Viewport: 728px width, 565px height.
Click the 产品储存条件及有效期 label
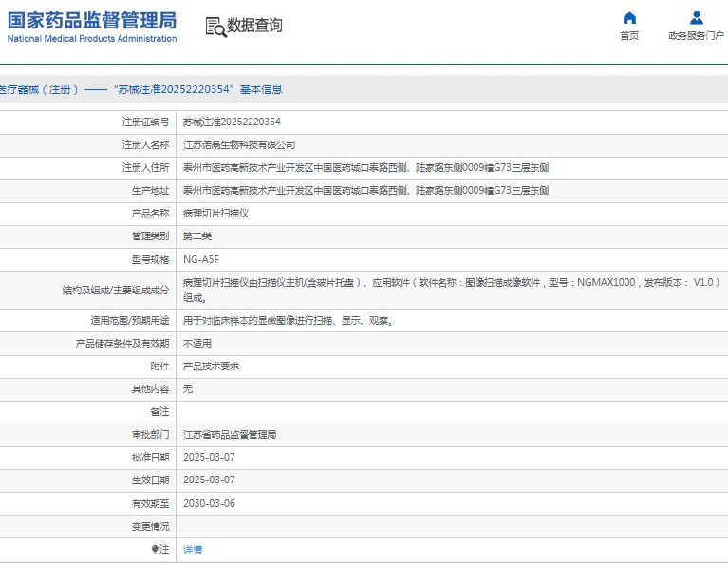[x=122, y=344]
